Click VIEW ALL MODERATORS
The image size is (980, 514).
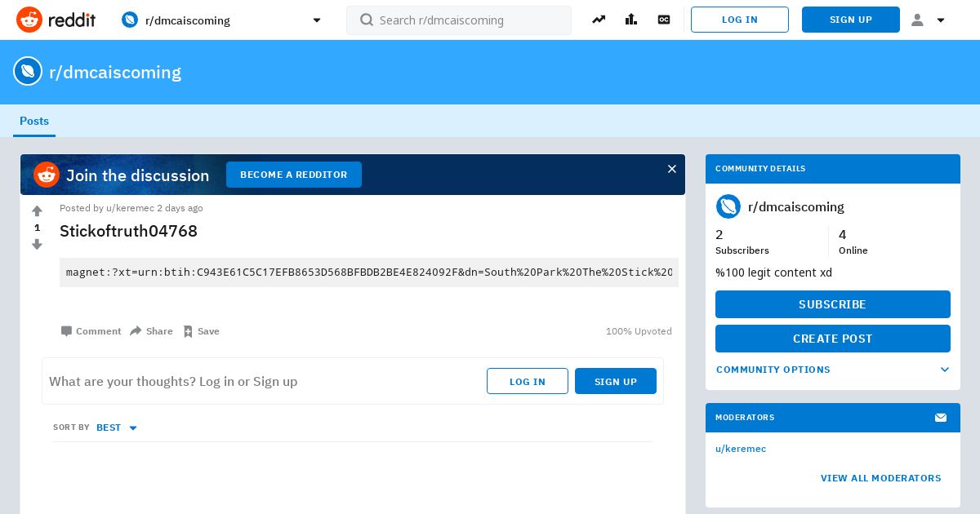881,478
